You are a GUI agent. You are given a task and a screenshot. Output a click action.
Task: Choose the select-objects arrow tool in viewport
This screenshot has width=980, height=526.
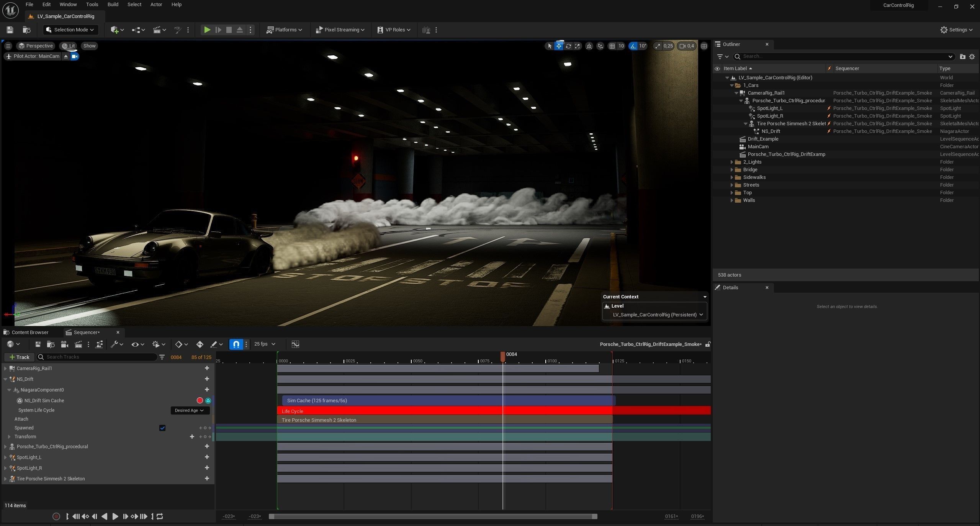coord(550,46)
